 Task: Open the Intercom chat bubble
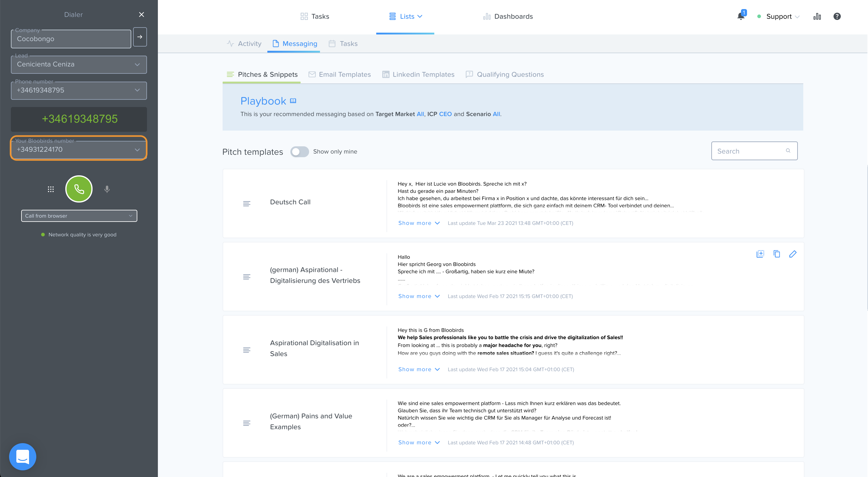pos(23,456)
